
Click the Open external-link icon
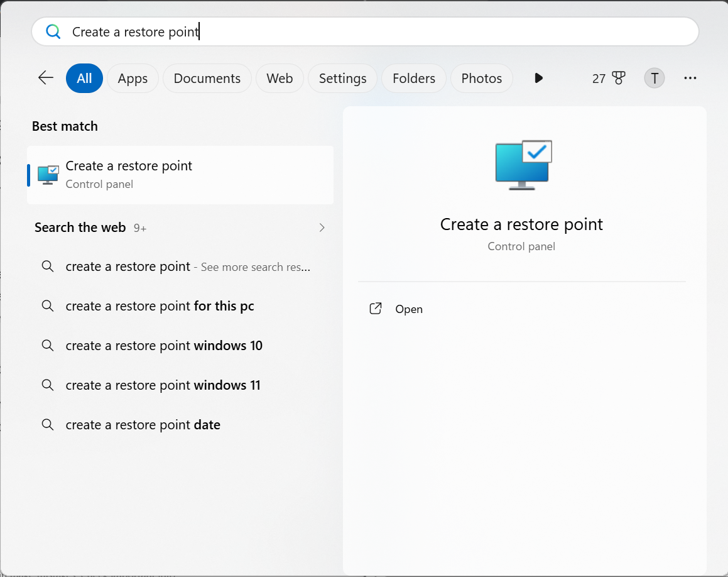[376, 309]
